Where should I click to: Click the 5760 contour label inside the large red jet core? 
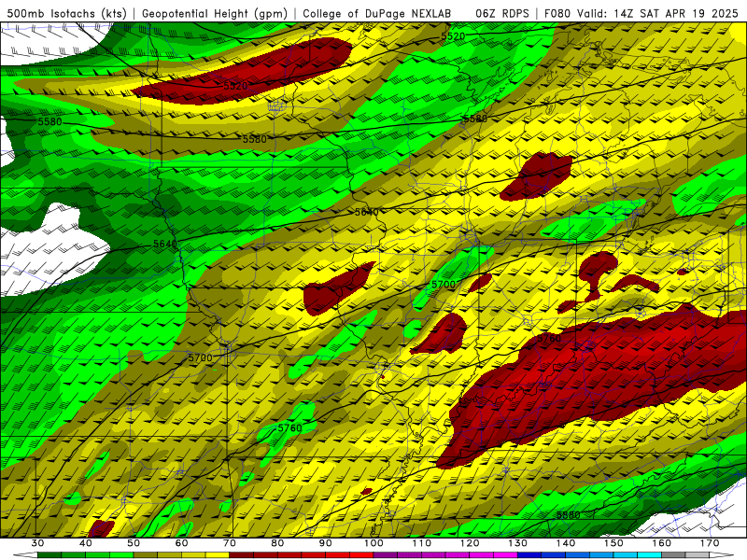[549, 338]
